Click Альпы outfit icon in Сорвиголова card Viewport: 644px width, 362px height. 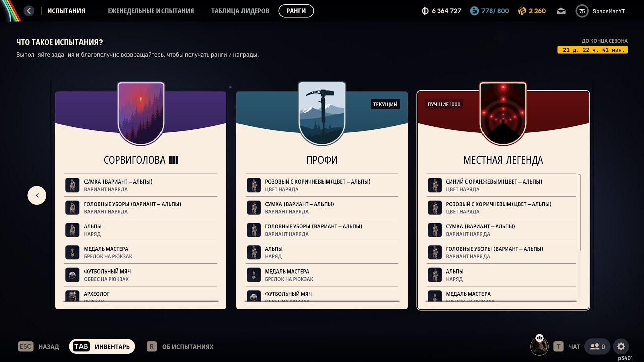pos(72,230)
